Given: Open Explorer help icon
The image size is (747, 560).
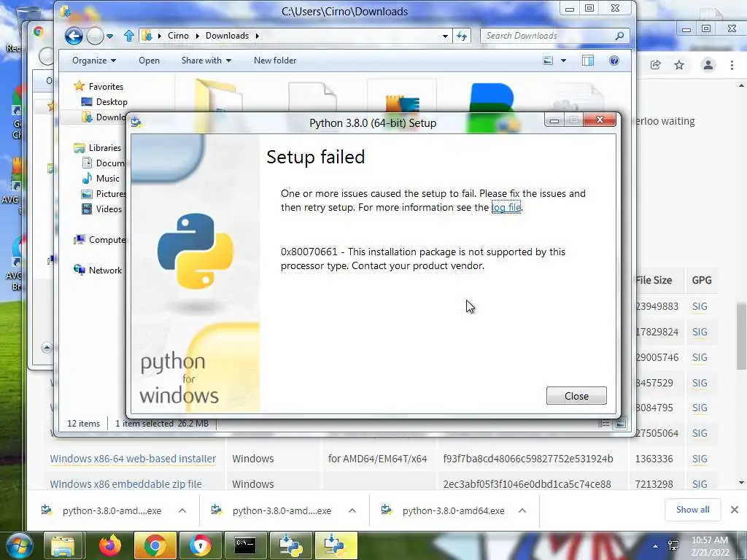Looking at the screenshot, I should point(614,61).
